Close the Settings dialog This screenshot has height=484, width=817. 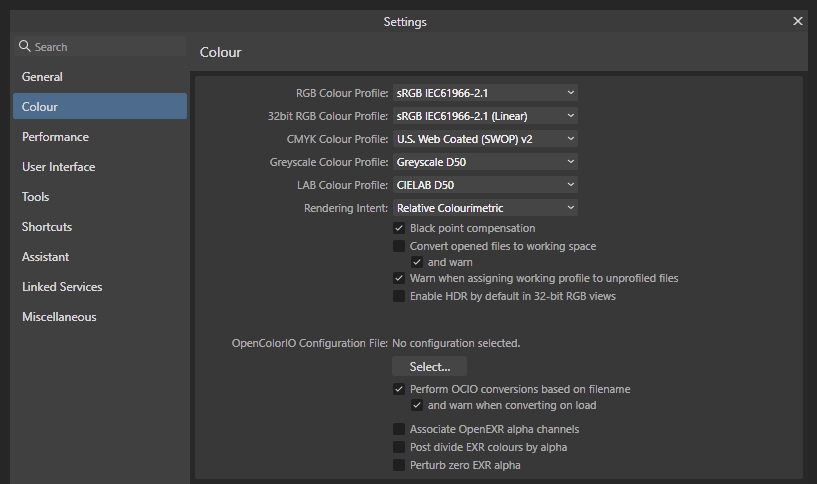(798, 21)
